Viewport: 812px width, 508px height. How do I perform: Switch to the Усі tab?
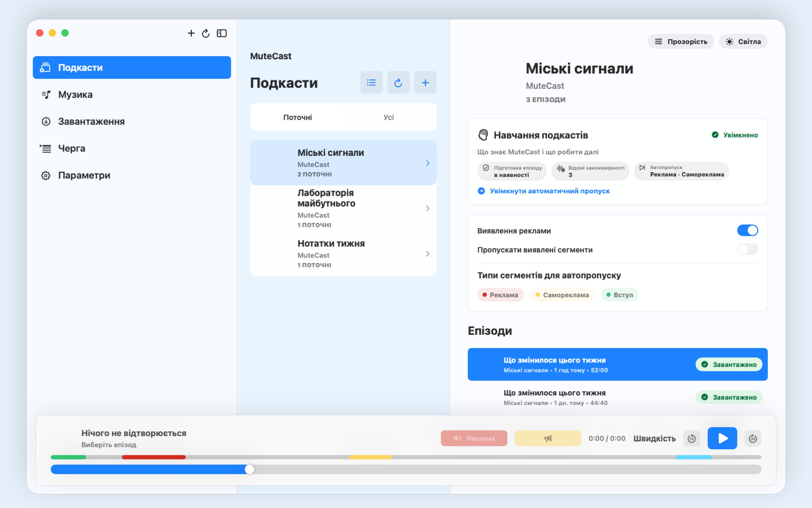[389, 117]
